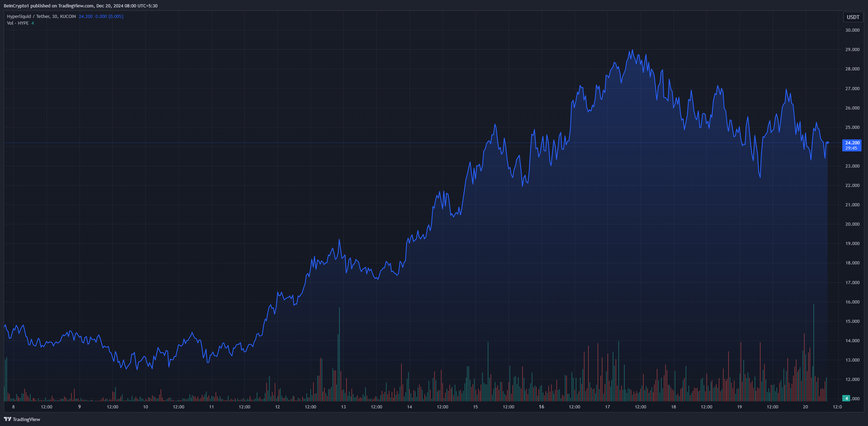The height and width of the screenshot is (426, 868).
Task: Click the green volume value tag 4
Action: pyautogui.click(x=846, y=398)
